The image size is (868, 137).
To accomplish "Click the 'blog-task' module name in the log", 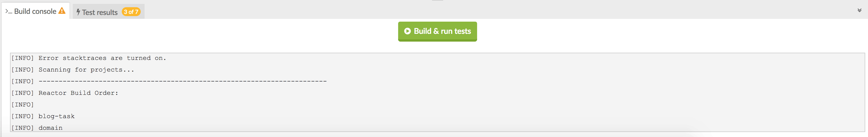I will pos(57,116).
